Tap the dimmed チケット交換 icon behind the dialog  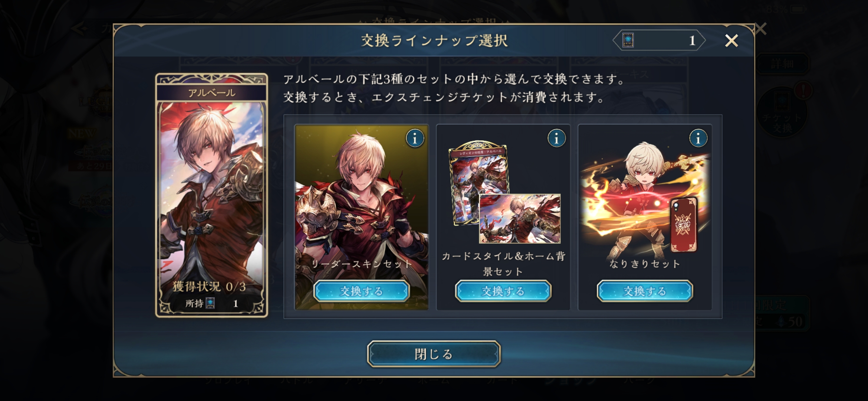(x=782, y=111)
